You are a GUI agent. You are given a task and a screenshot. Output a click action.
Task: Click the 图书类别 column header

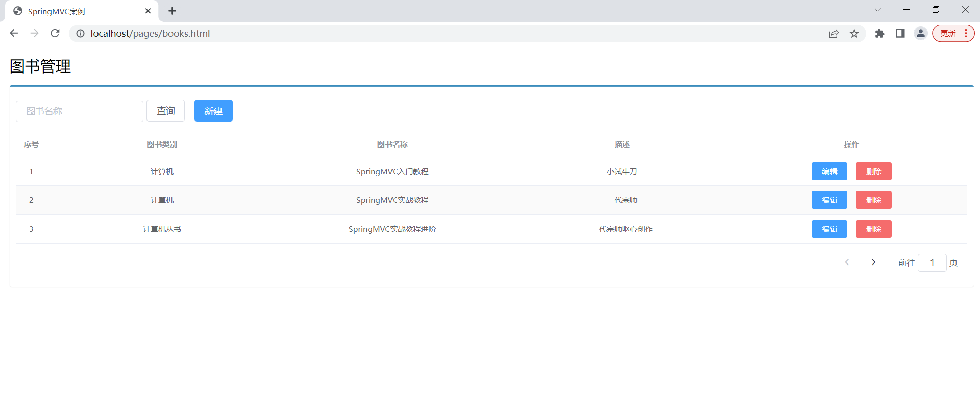coord(162,145)
